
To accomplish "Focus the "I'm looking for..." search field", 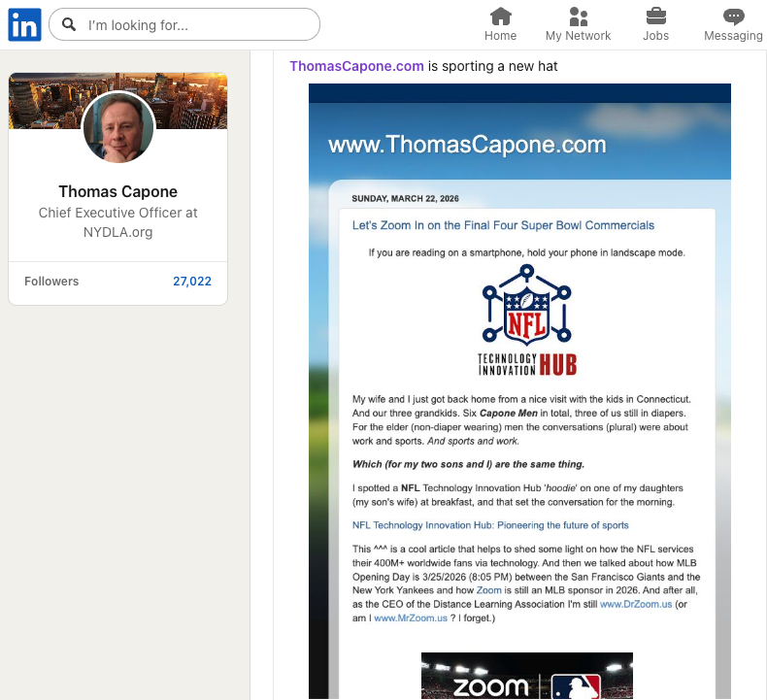I will tap(184, 24).
